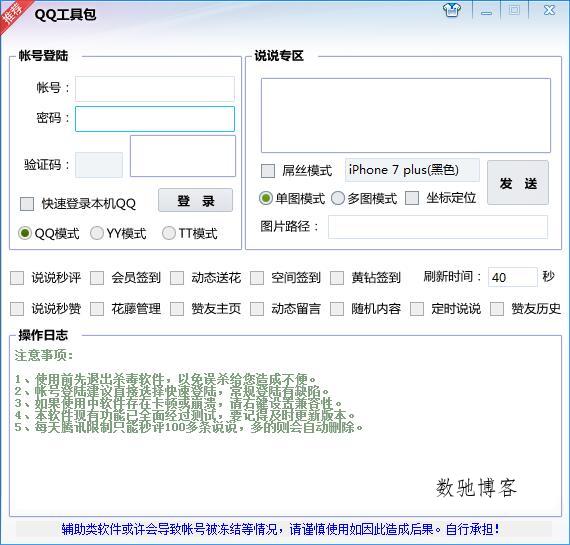Open the skin changer shirt icon
Screen dimensions: 570x545
point(452,10)
